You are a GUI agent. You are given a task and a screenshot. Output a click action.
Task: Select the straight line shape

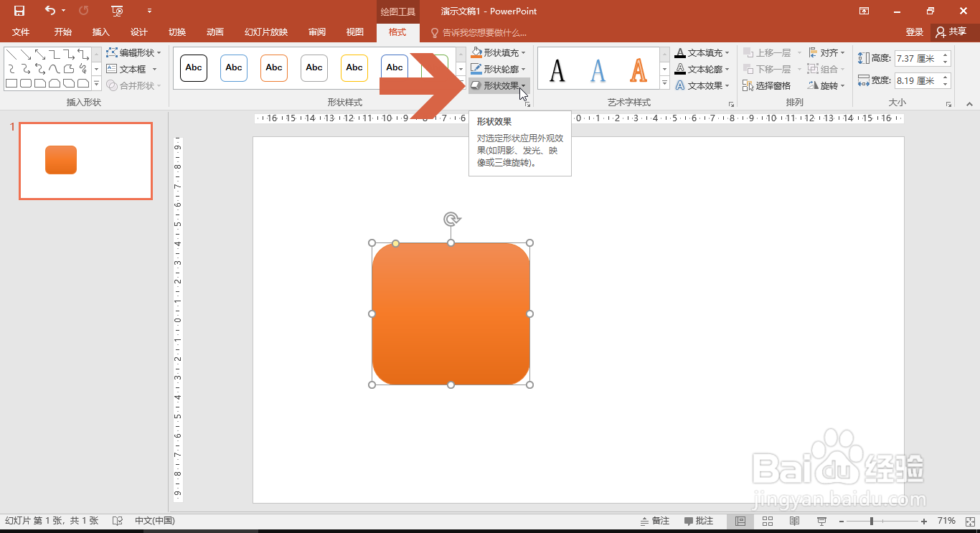11,55
